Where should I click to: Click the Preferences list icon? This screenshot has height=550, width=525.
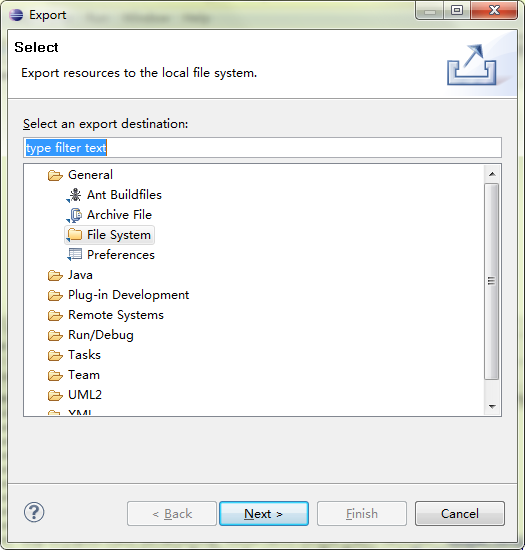point(75,255)
